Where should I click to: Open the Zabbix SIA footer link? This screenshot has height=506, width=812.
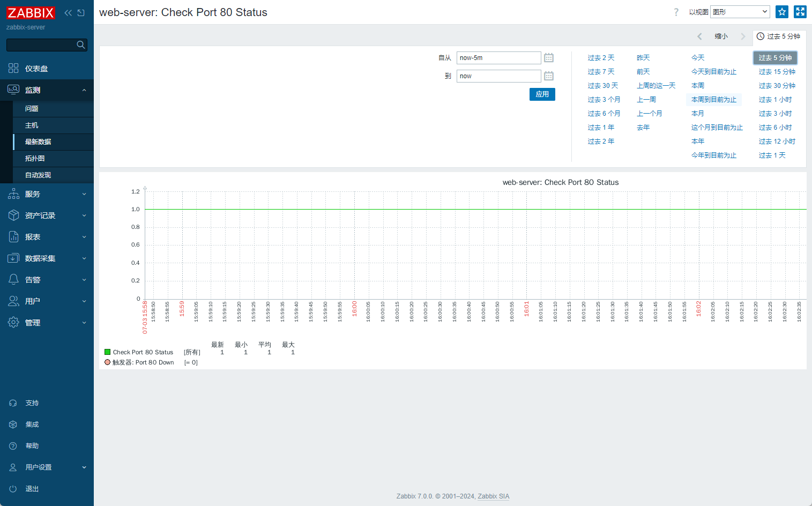pyautogui.click(x=494, y=496)
